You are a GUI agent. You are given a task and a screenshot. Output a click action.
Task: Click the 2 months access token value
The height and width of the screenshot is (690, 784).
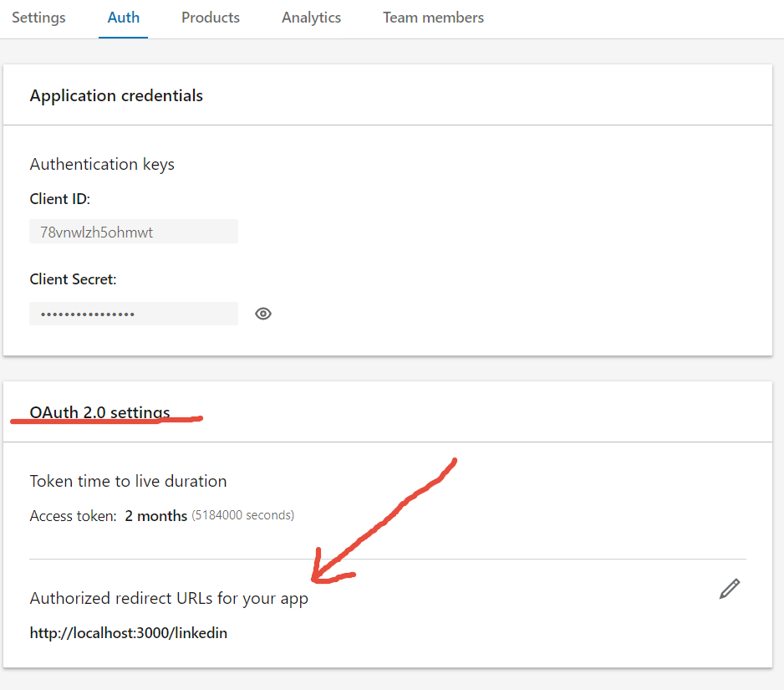[x=156, y=516]
